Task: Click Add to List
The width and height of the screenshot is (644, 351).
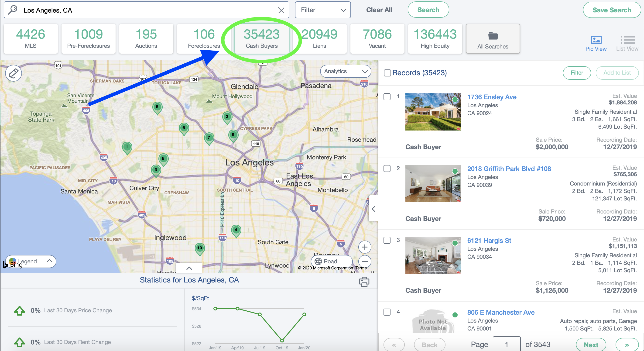Action: pyautogui.click(x=617, y=73)
